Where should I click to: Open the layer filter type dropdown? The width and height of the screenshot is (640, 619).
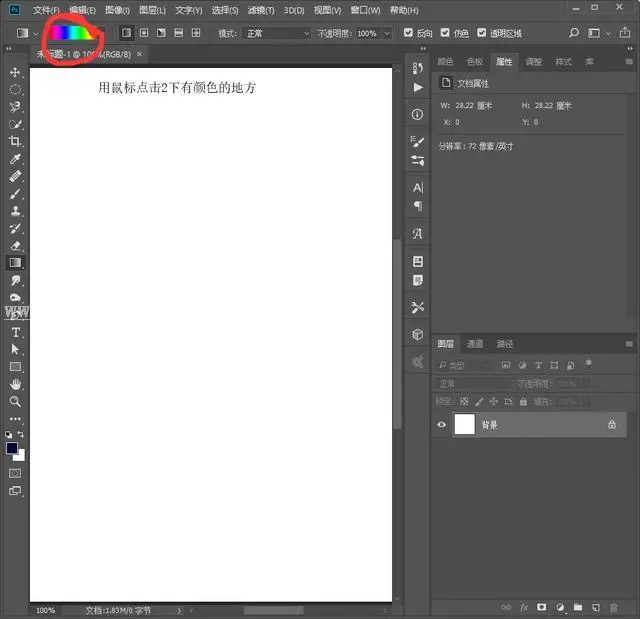[x=463, y=365]
